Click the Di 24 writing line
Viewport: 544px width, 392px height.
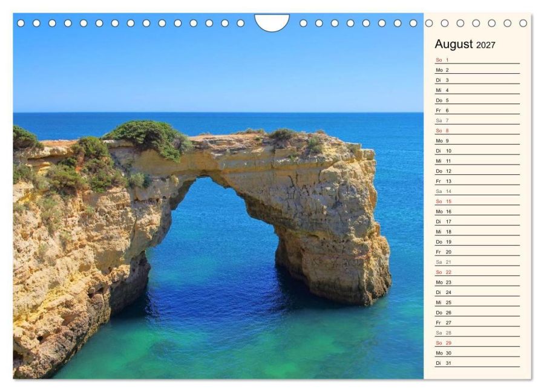click(x=477, y=292)
